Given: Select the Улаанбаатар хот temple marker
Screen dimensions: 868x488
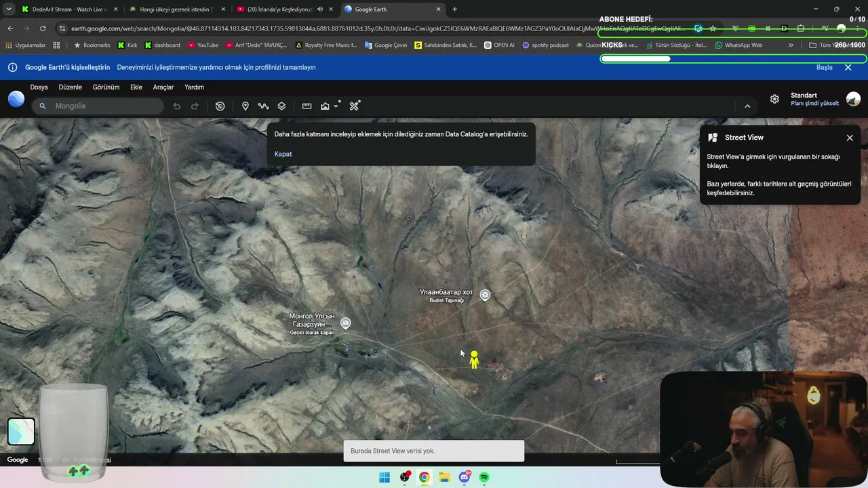Looking at the screenshot, I should tap(485, 295).
